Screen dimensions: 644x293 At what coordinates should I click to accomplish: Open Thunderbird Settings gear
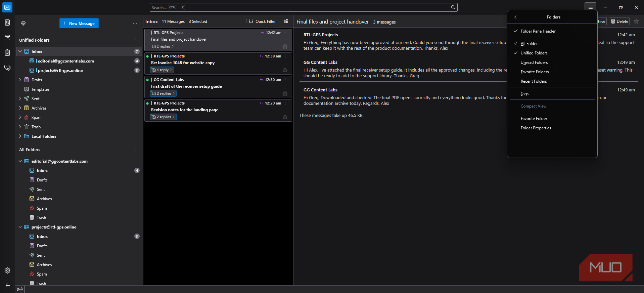pos(7,270)
